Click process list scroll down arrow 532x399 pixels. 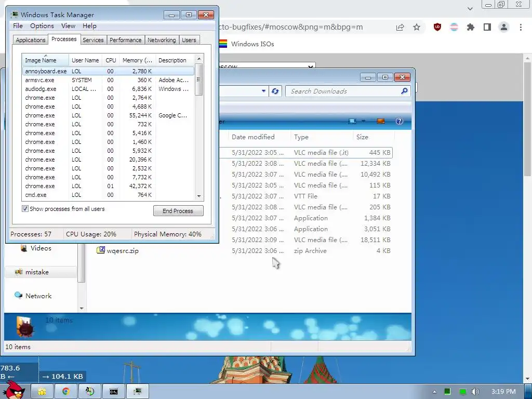(x=199, y=196)
